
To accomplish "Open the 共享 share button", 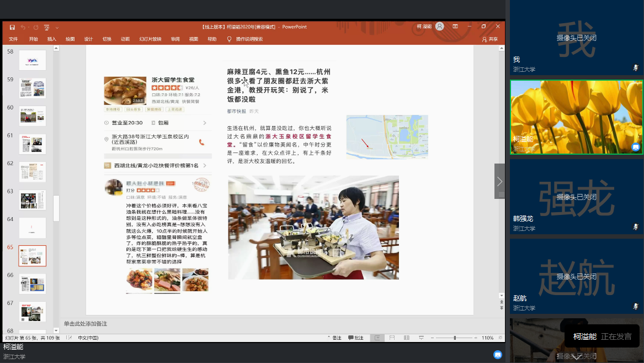I will 489,39.
